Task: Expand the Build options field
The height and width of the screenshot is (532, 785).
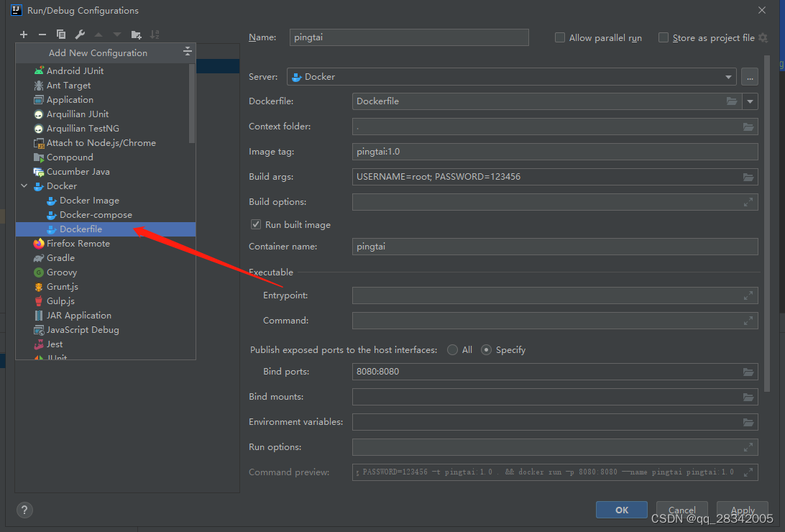Action: tap(748, 202)
